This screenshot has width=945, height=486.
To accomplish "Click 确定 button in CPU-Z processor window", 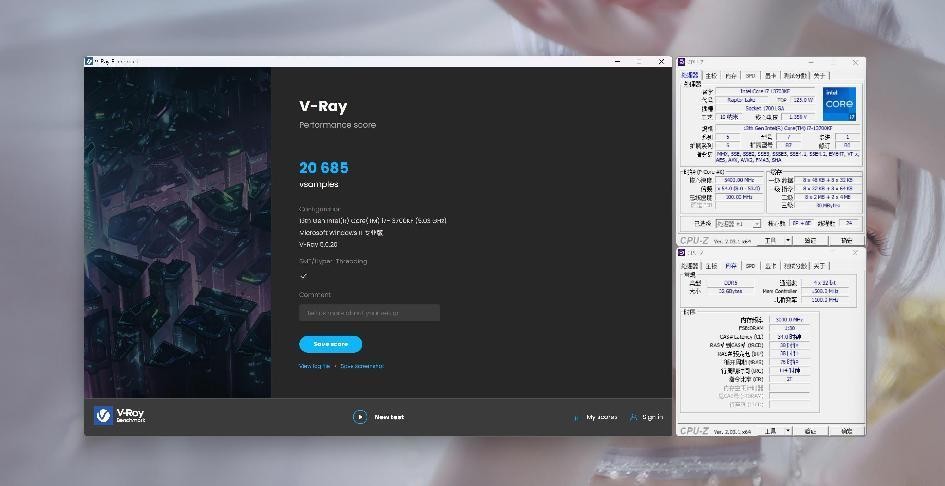I will tap(847, 240).
